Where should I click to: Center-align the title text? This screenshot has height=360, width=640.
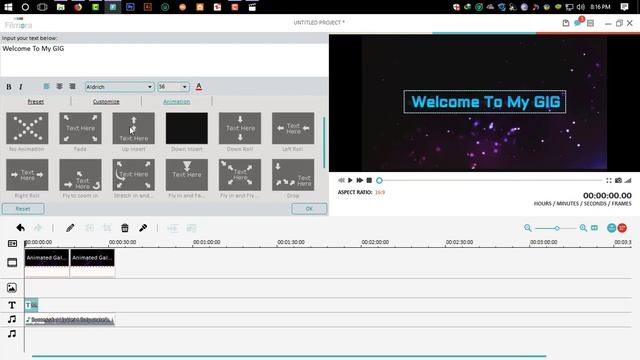[60, 87]
